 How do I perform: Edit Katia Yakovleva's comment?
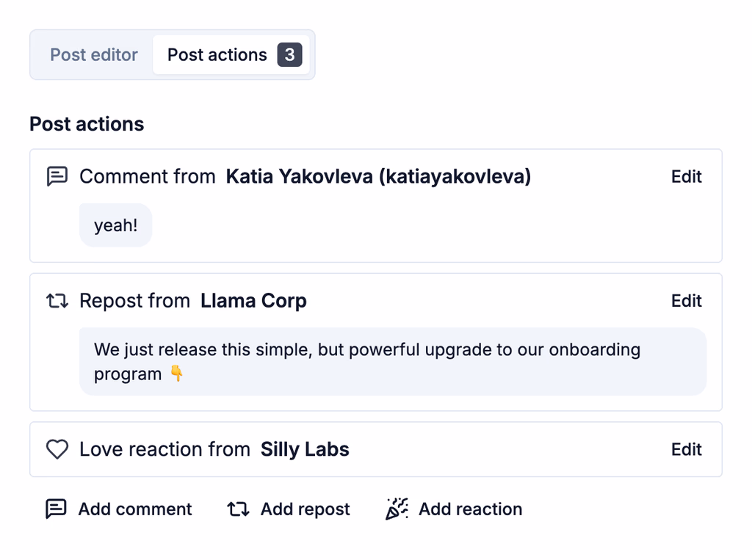click(687, 177)
